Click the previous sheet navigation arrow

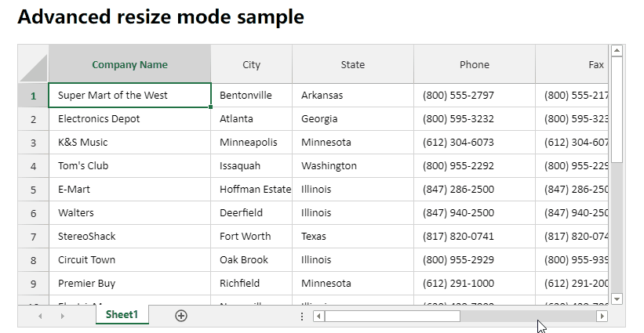point(40,316)
